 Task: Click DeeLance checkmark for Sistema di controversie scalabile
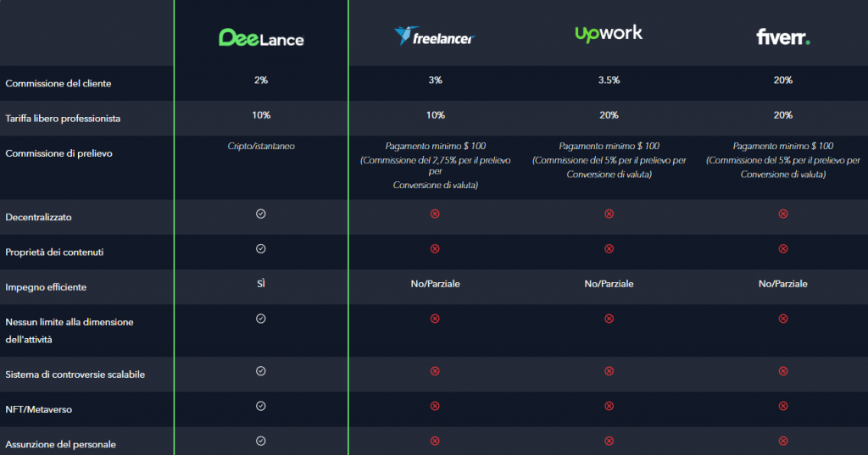pos(261,371)
